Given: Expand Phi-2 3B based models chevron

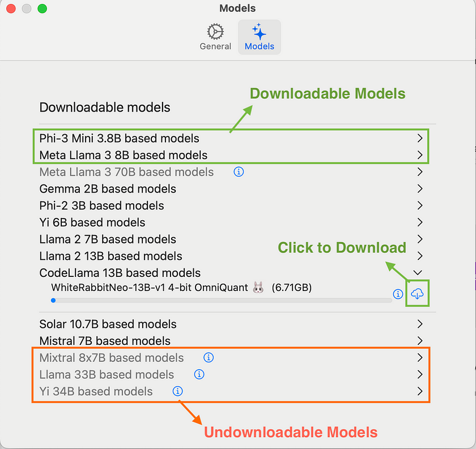Looking at the screenshot, I should [420, 206].
